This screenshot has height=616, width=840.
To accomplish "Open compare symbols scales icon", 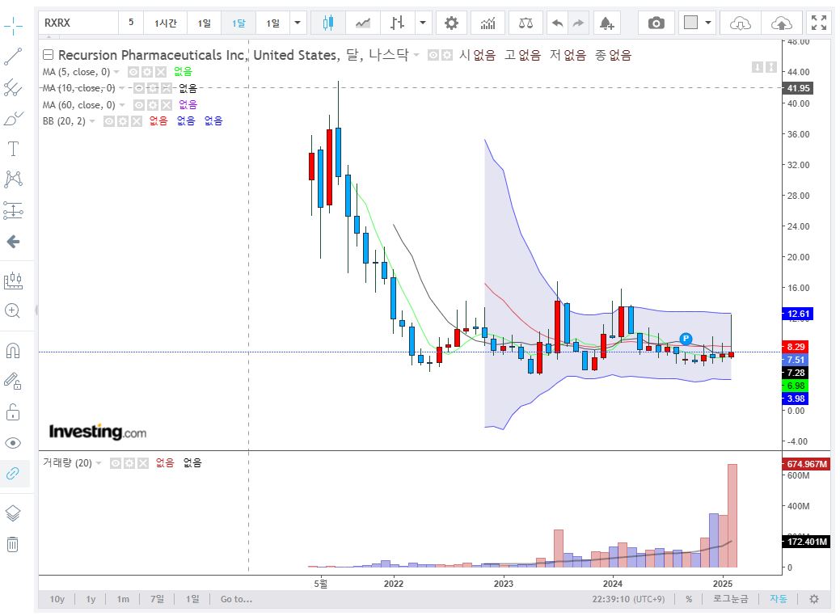I will (x=526, y=23).
